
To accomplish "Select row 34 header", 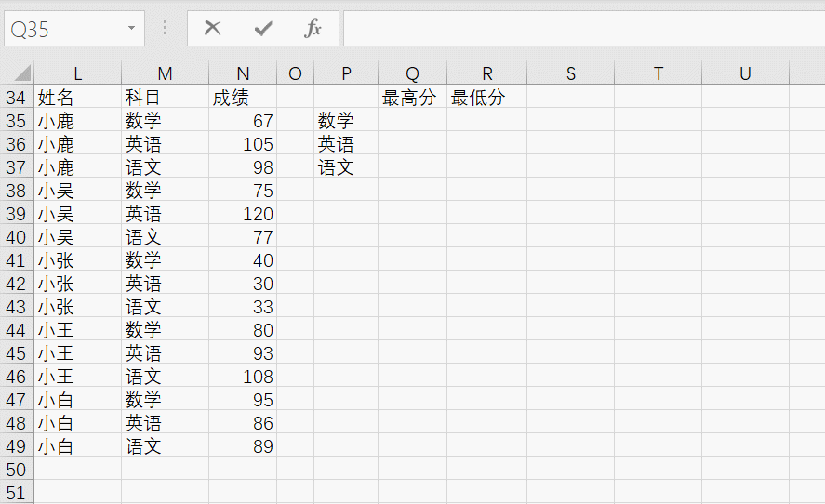I will click(x=17, y=98).
